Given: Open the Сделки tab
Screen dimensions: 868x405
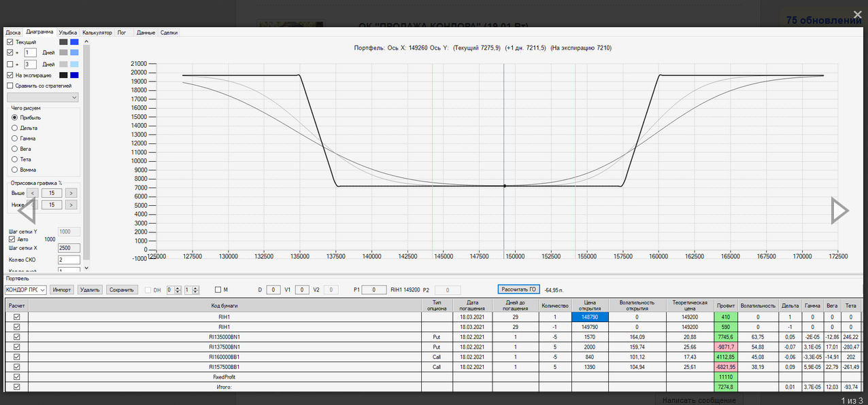Looking at the screenshot, I should [x=169, y=32].
